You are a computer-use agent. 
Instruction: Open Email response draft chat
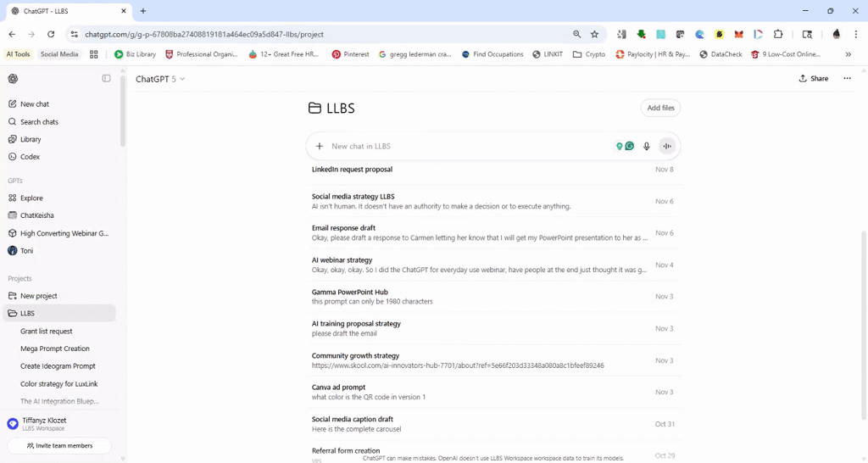pos(493,232)
